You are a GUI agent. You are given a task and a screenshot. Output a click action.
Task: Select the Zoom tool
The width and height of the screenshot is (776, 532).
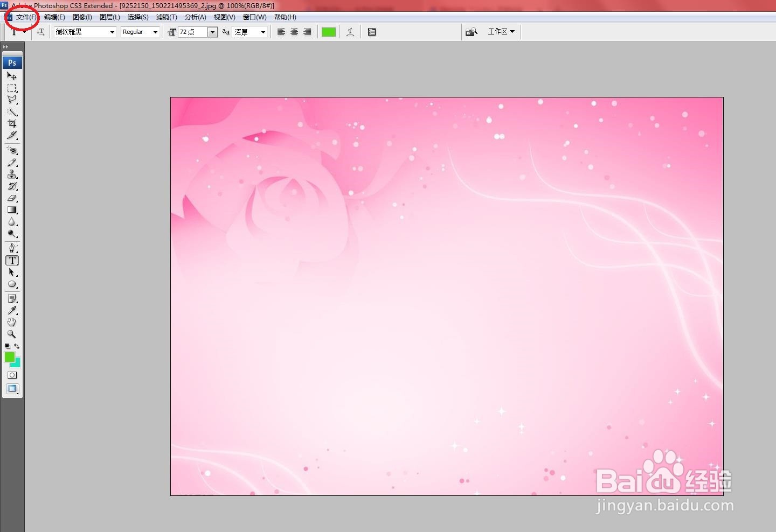click(x=12, y=334)
